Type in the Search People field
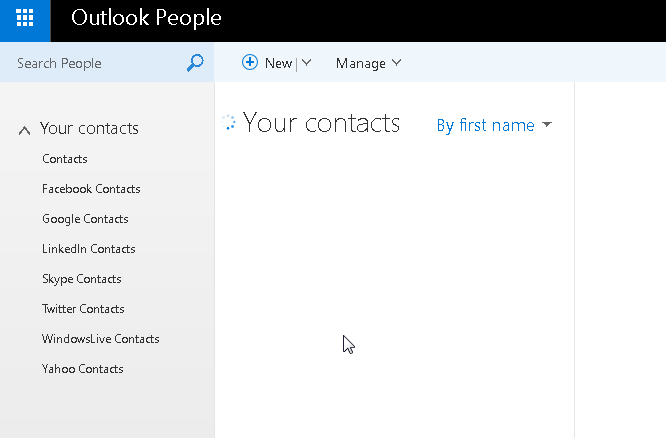Image resolution: width=666 pixels, height=438 pixels. 95,63
